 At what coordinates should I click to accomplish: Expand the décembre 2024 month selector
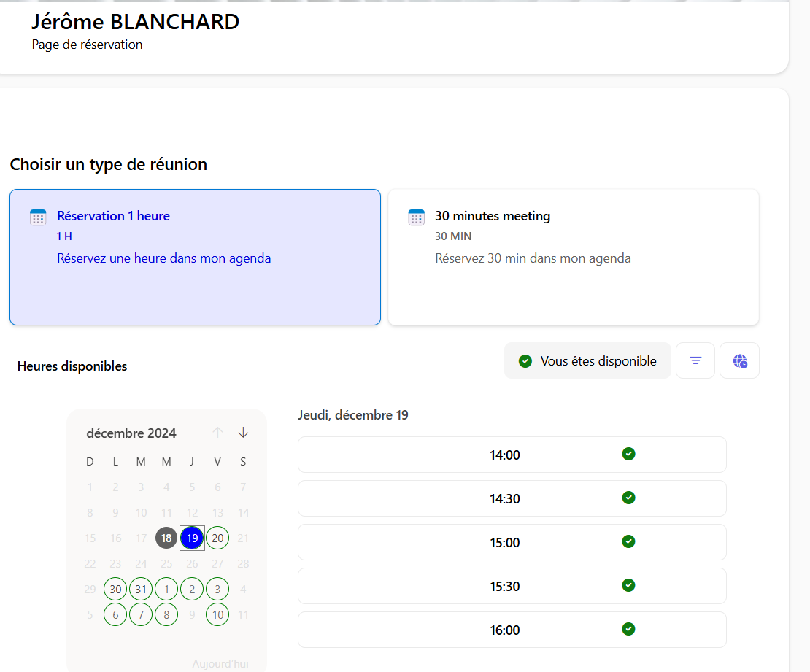131,433
